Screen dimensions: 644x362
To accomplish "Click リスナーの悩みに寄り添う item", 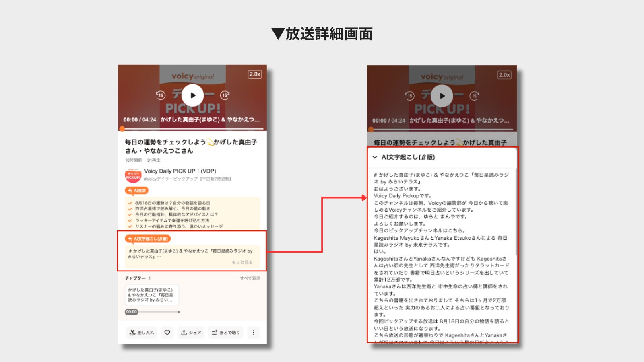I will (x=179, y=226).
